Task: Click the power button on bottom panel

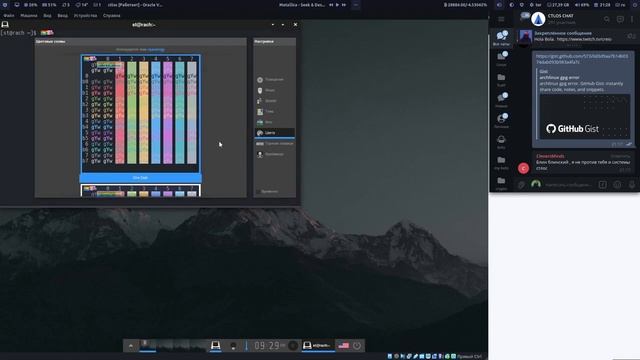Action: click(357, 346)
